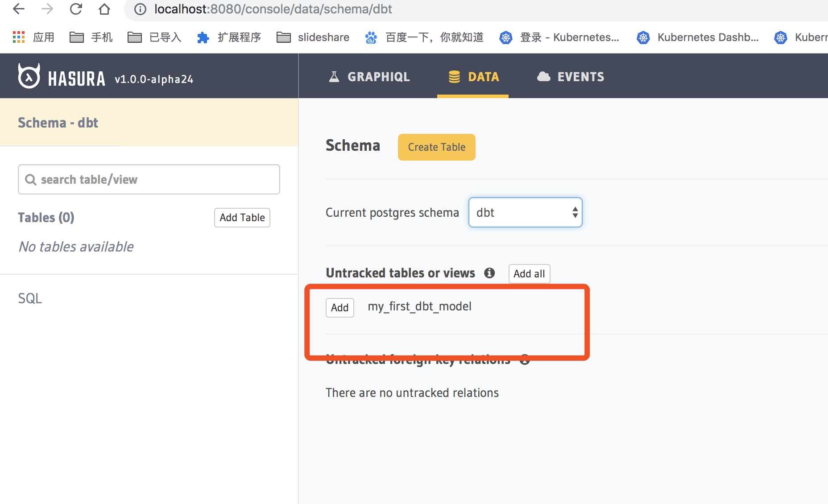Open the SQL sidebar link

point(30,298)
